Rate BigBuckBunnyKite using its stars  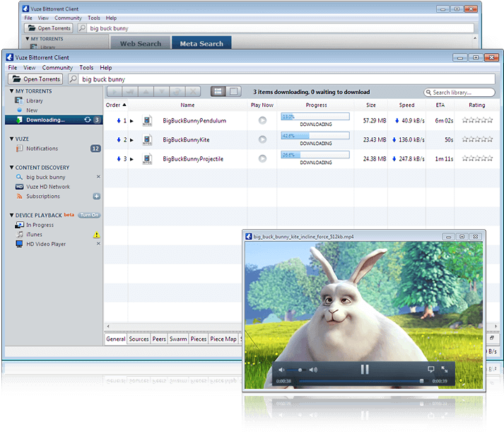[477, 139]
